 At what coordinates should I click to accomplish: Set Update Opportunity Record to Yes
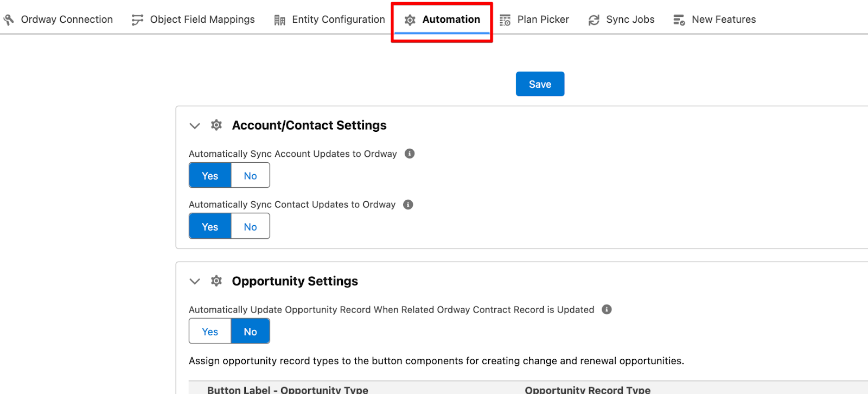click(210, 332)
